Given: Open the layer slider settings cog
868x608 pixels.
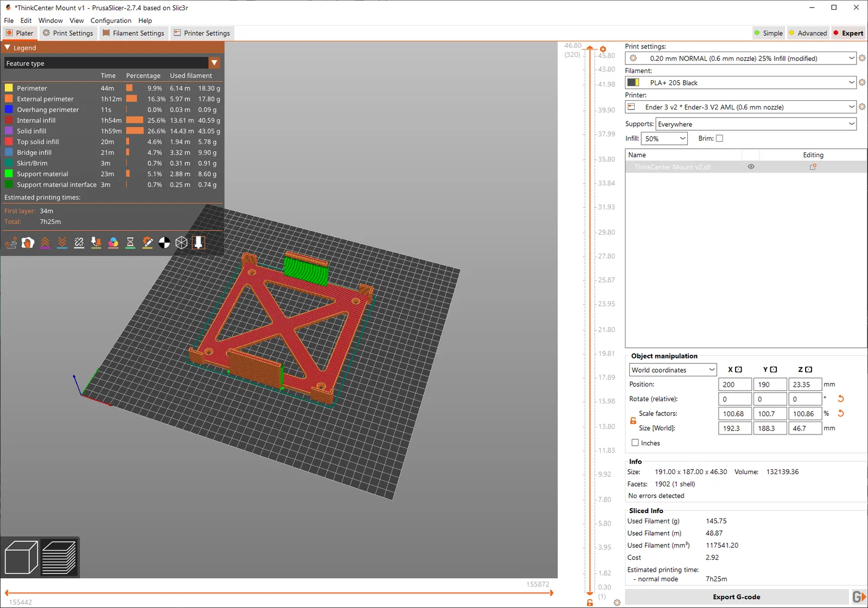Looking at the screenshot, I should tap(617, 603).
